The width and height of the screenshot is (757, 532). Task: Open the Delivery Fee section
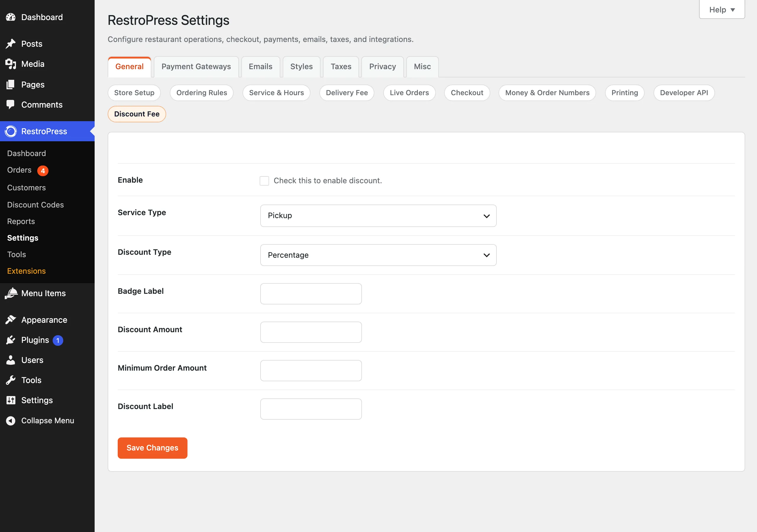pos(347,93)
